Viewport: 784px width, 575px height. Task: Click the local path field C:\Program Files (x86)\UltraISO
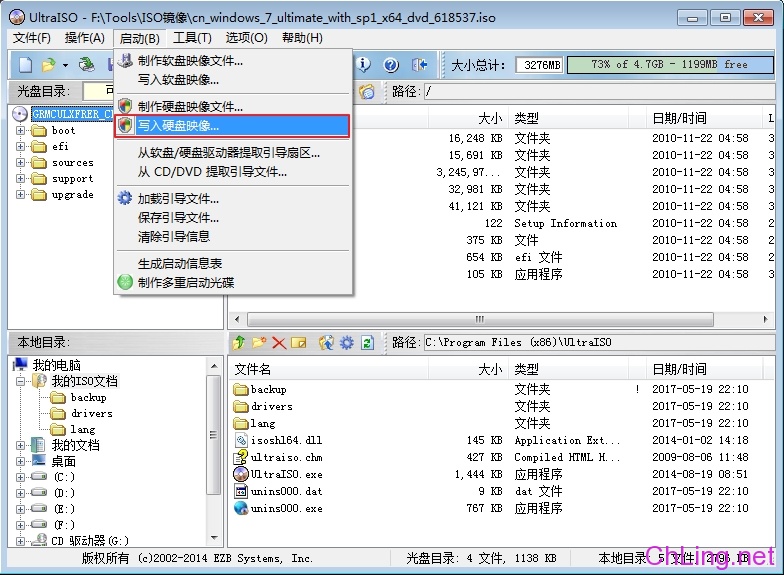point(599,342)
